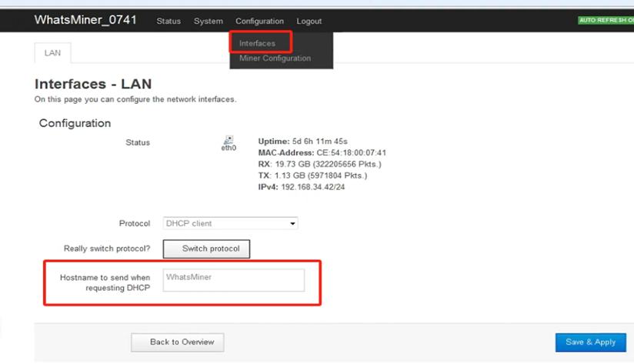
Task: Expand the Protocol DHCP client dropdown
Action: (230, 223)
